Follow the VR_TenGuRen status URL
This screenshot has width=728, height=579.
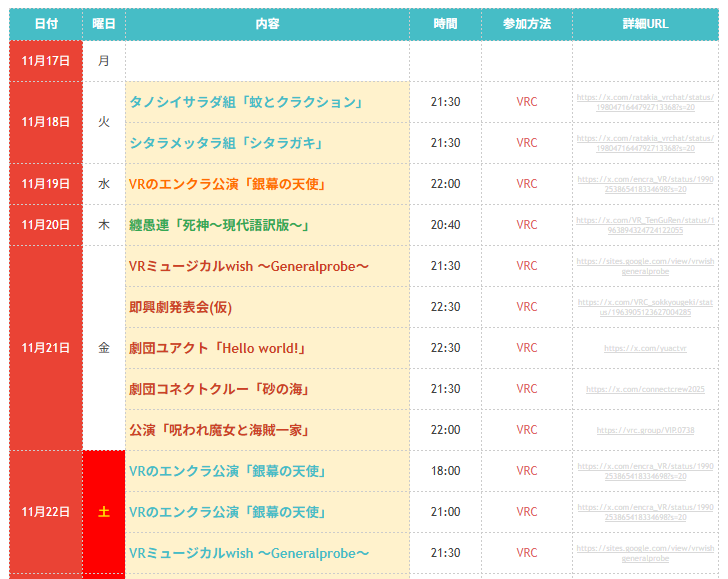pyautogui.click(x=645, y=225)
